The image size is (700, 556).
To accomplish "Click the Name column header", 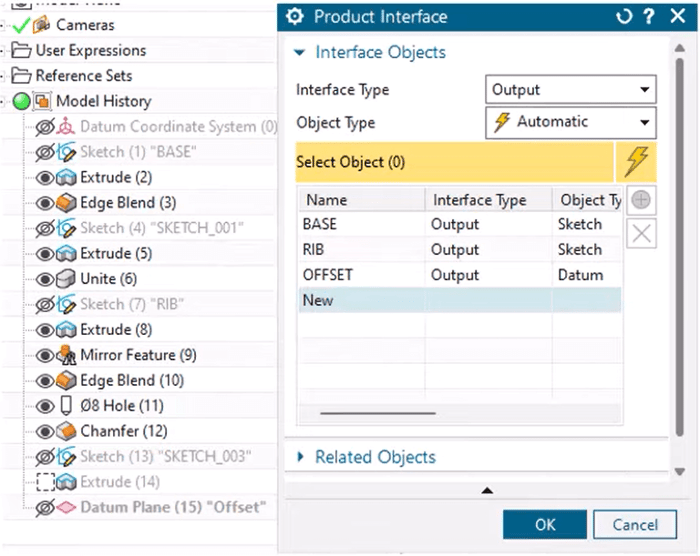I will pyautogui.click(x=362, y=200).
